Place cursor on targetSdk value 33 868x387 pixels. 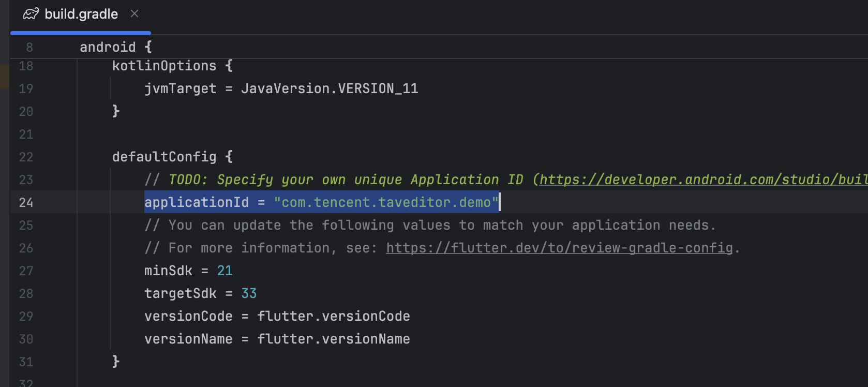(x=249, y=293)
